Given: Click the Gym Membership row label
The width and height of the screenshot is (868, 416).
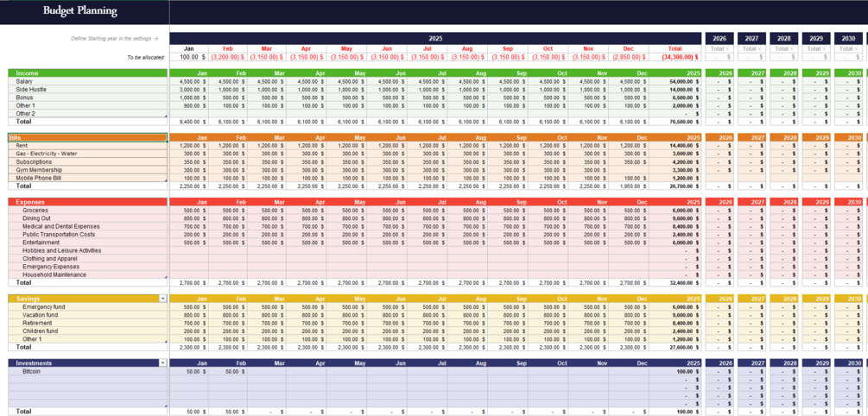Looking at the screenshot, I should (x=39, y=170).
